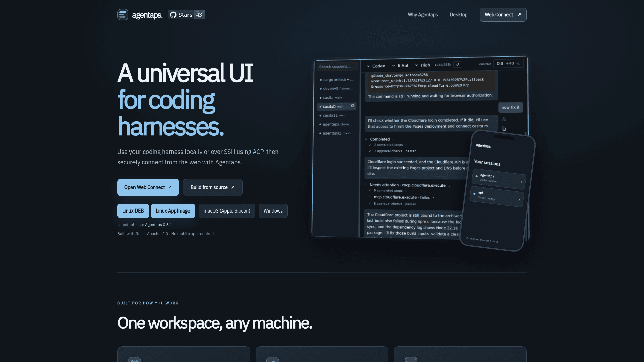Click the Diff +40 -1 button
644x362 pixels.
508,63
